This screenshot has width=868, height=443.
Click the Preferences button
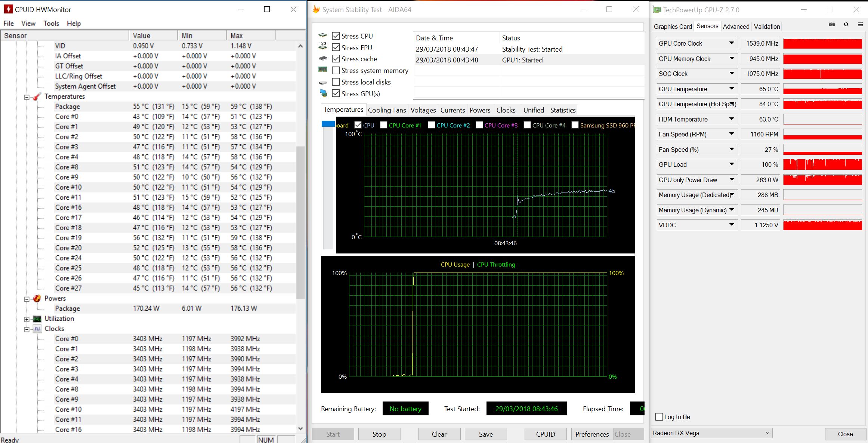pos(592,434)
